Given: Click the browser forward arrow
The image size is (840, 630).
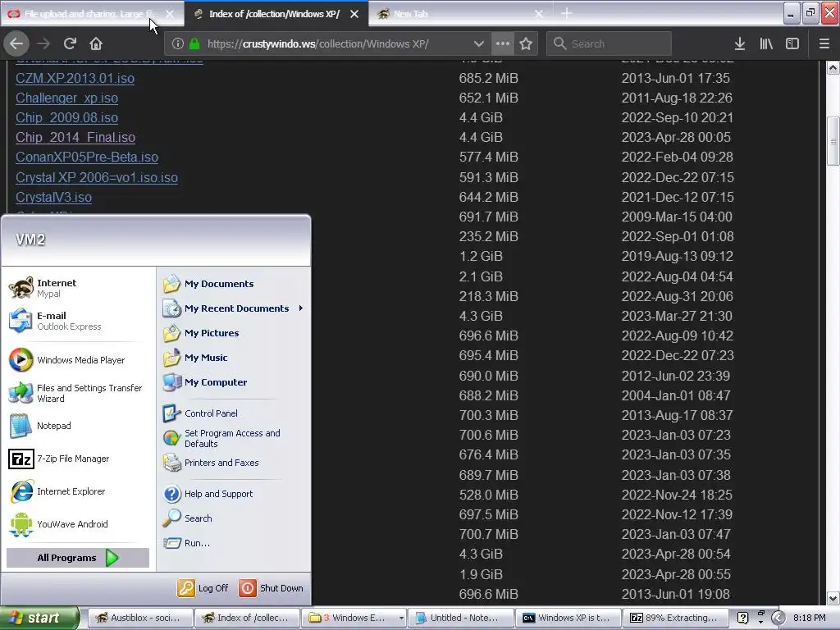Looking at the screenshot, I should coord(43,43).
